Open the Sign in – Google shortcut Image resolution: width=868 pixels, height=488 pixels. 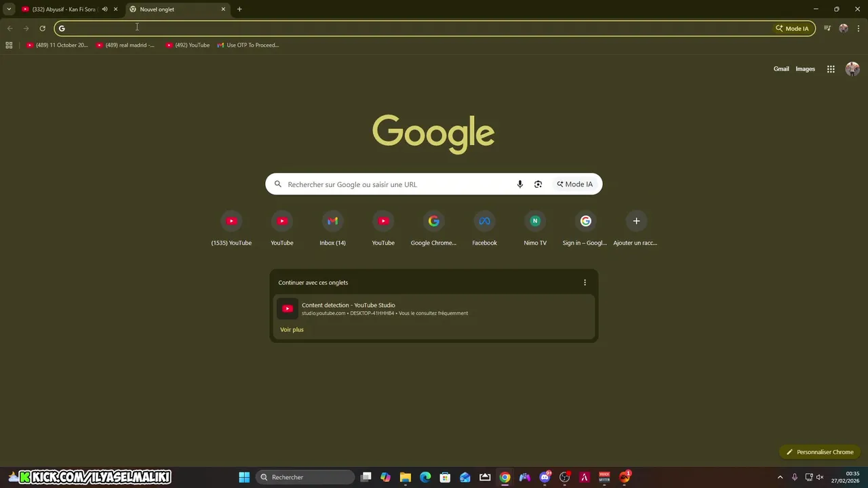pos(585,229)
